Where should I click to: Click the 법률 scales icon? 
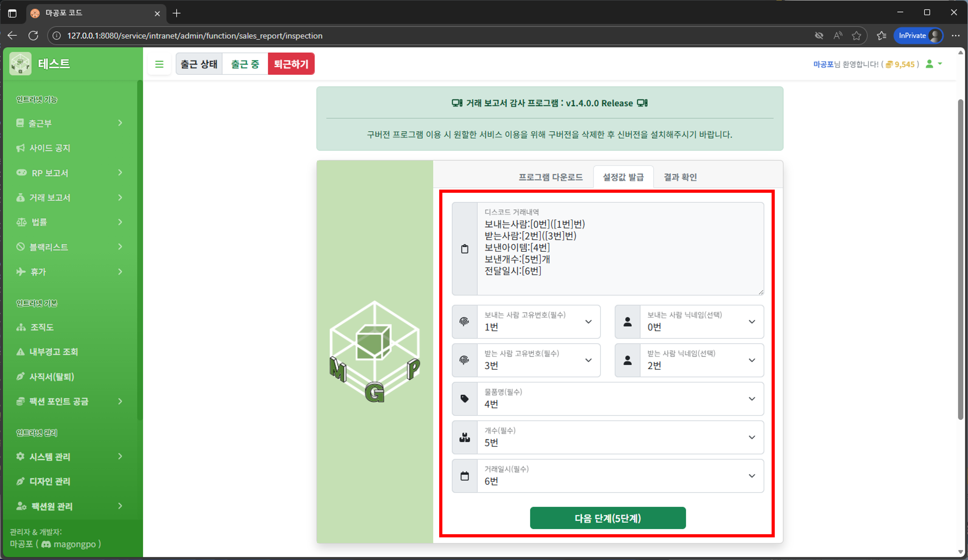pos(21,222)
